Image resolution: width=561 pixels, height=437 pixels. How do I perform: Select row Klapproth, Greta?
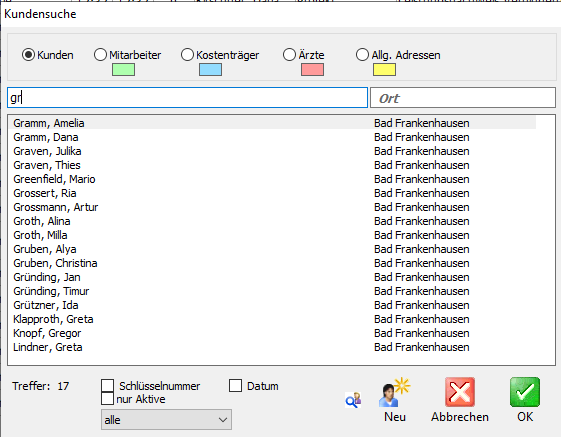click(273, 319)
